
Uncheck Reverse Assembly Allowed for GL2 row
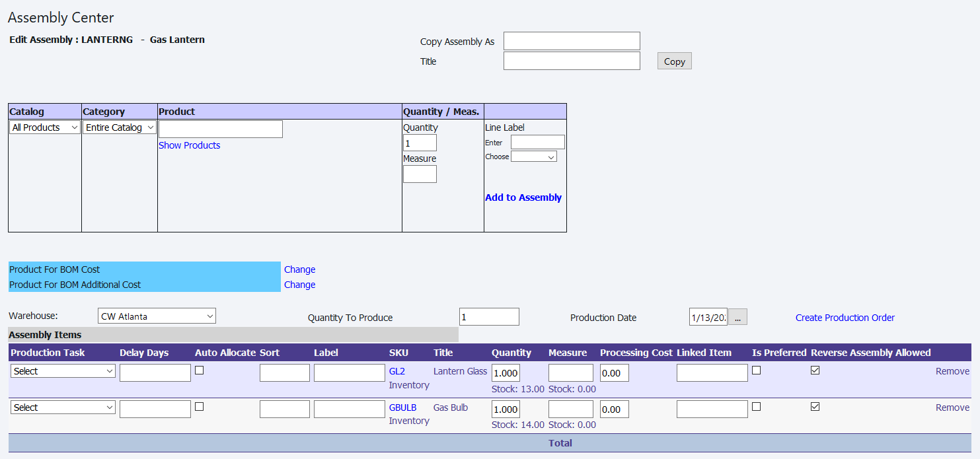tap(815, 371)
